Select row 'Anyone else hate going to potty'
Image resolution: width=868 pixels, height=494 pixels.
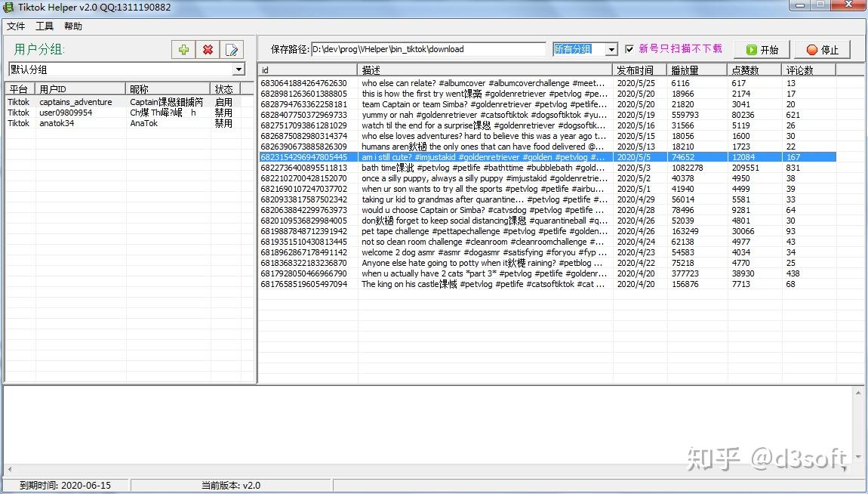547,263
